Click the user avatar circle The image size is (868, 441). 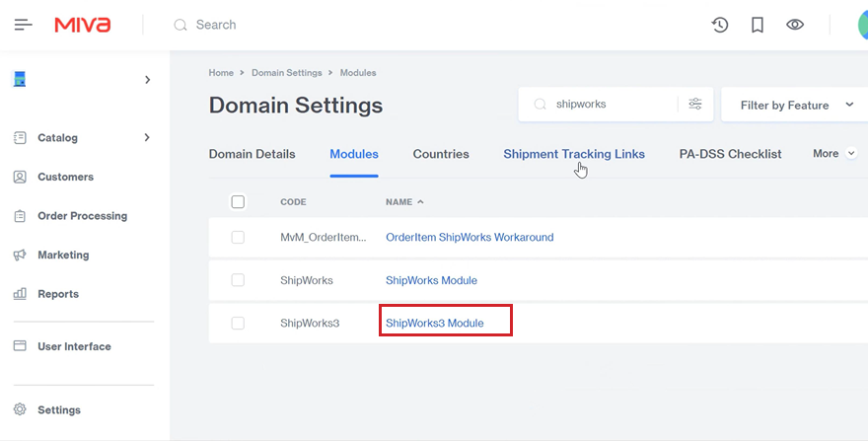(x=863, y=25)
